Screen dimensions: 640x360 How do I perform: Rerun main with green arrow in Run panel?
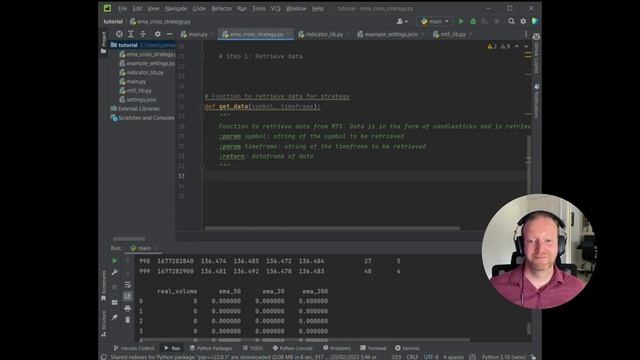pyautogui.click(x=115, y=261)
